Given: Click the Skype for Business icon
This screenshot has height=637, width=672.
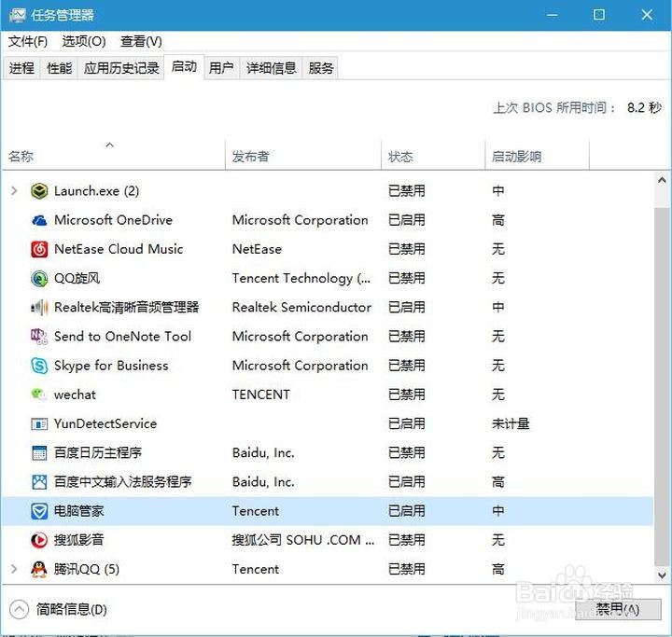Looking at the screenshot, I should click(39, 366).
